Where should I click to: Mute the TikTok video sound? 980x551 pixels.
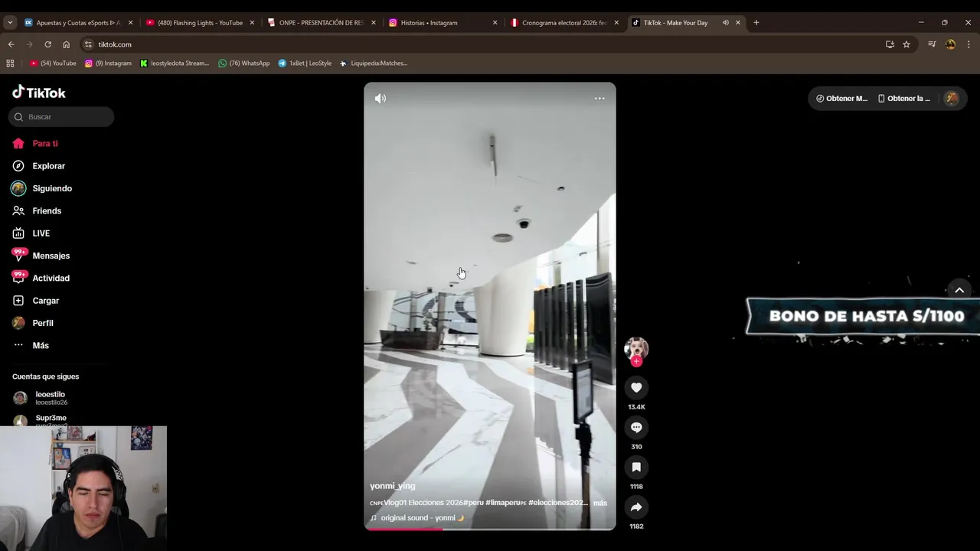click(x=381, y=99)
